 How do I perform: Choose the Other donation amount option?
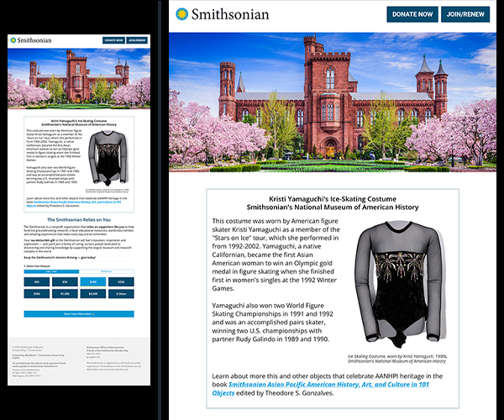(x=120, y=294)
